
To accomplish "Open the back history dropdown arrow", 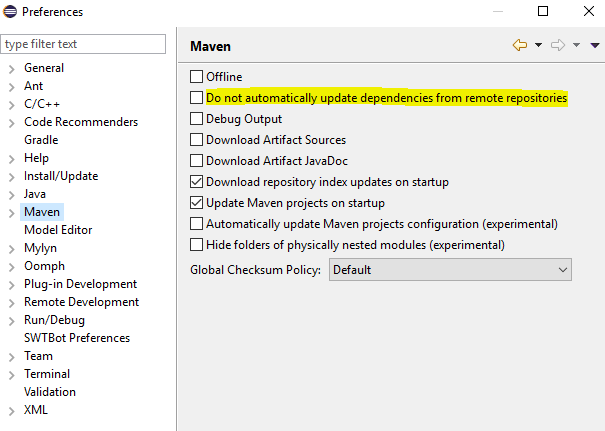I will pyautogui.click(x=538, y=45).
